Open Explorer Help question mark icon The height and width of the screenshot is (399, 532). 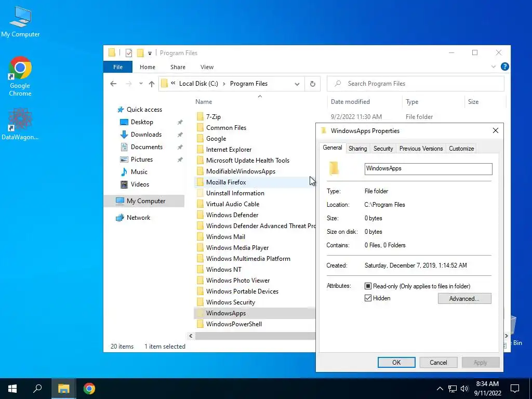pyautogui.click(x=504, y=67)
